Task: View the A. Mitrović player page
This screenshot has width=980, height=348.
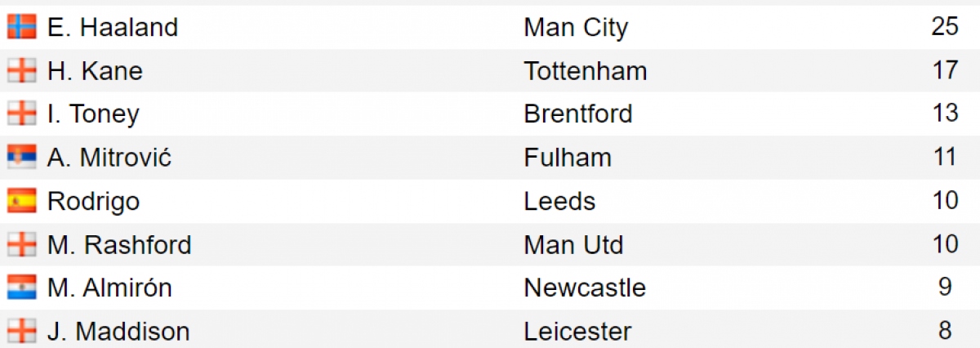Action: pos(109,157)
